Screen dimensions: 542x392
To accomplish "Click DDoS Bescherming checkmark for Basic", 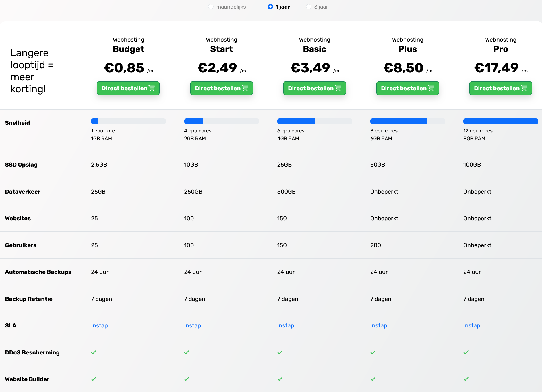I will coord(280,352).
